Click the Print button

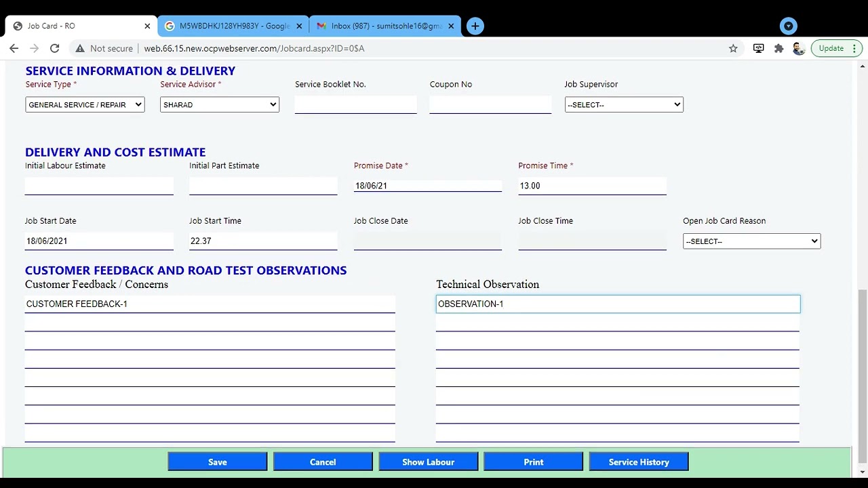coord(534,462)
